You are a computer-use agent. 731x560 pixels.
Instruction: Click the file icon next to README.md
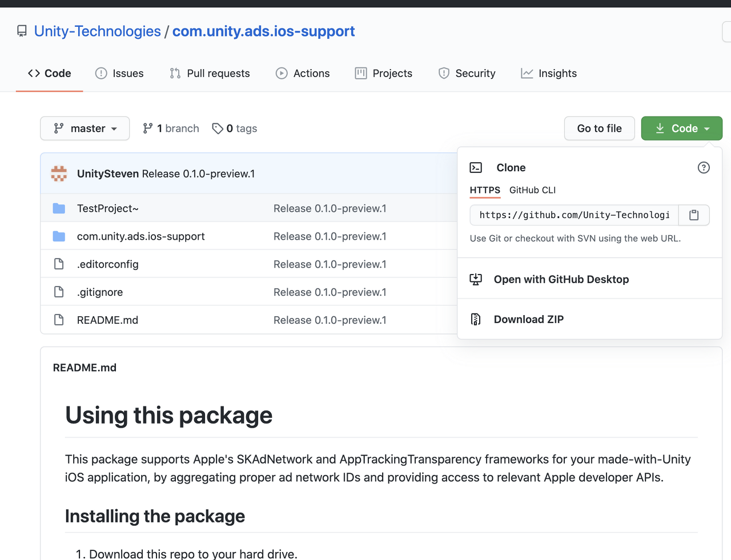coord(59,320)
